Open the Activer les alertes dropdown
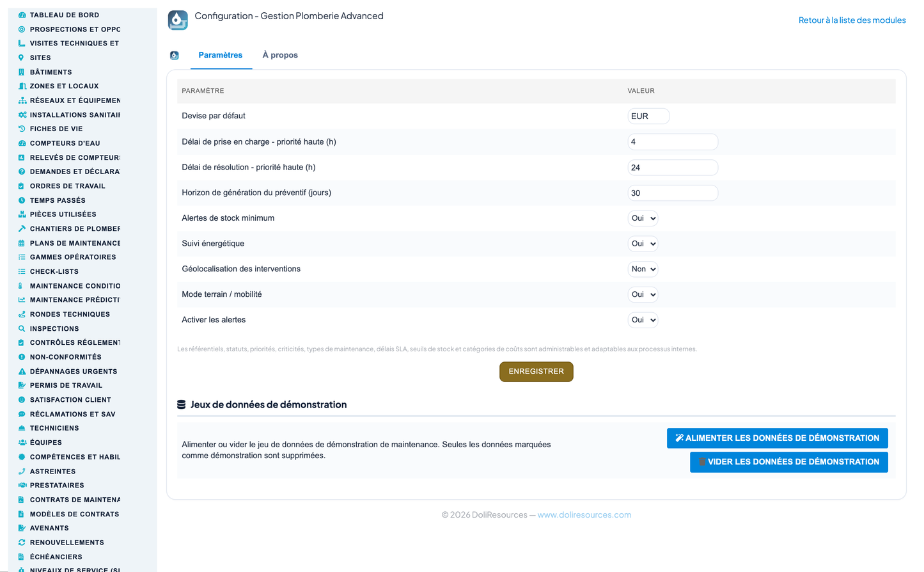Screen dimensions: 924x572 (x=643, y=320)
